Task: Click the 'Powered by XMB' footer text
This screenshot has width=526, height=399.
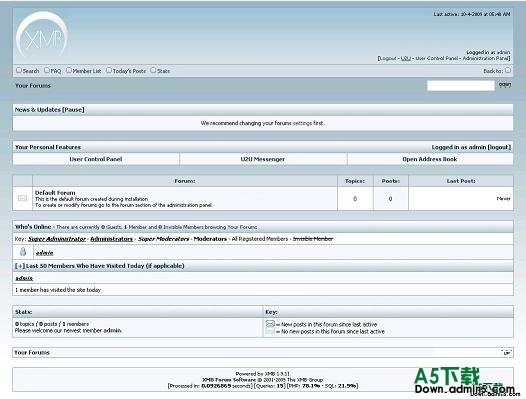Action: pyautogui.click(x=263, y=373)
